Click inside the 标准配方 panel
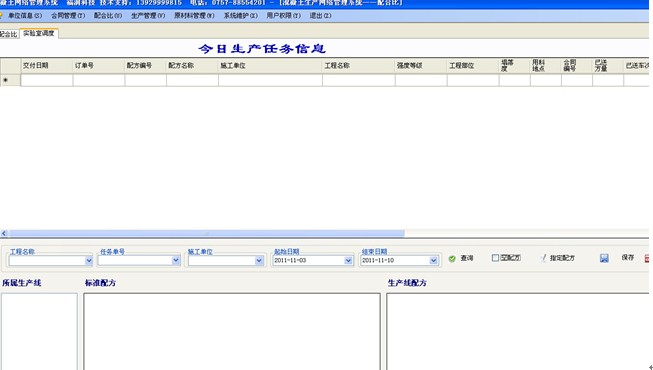The image size is (653, 370). pos(232,331)
